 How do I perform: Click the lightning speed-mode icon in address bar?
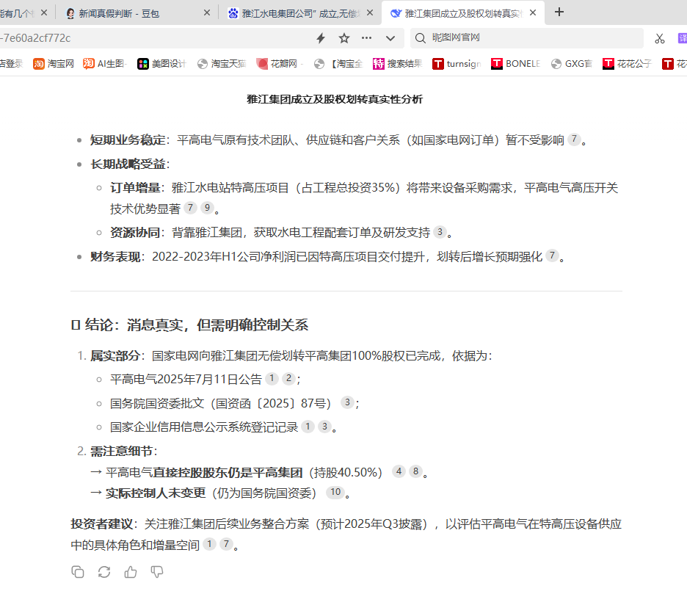coord(321,38)
